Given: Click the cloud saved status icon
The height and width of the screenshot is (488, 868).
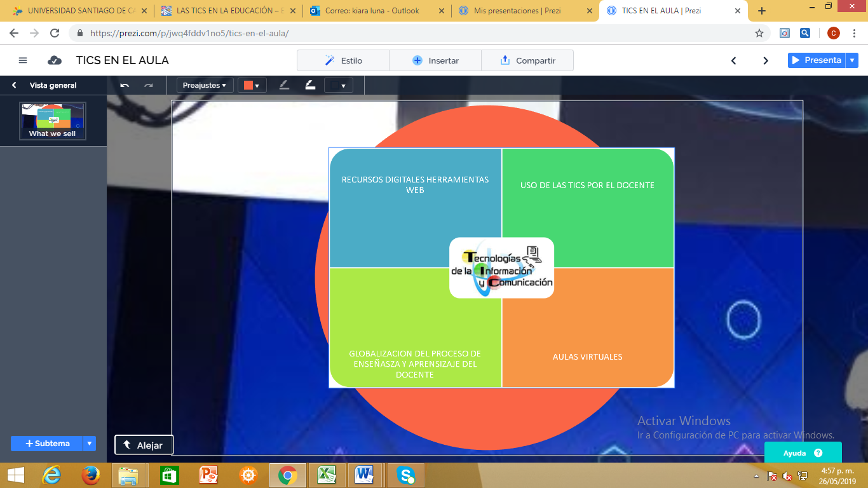Looking at the screenshot, I should click(55, 60).
